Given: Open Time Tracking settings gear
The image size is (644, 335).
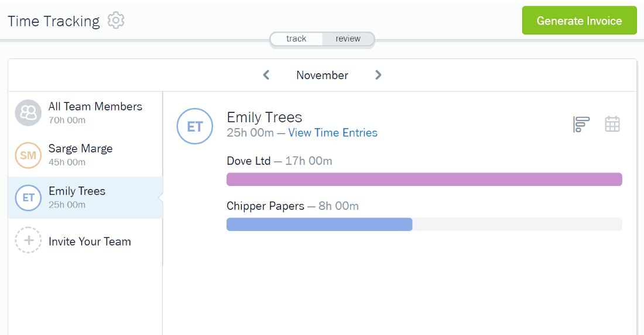Looking at the screenshot, I should [x=116, y=20].
